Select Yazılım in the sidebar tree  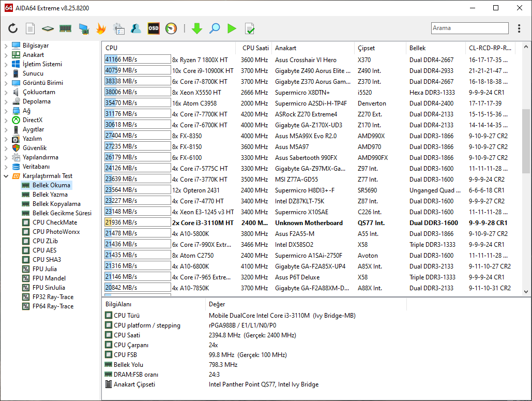click(x=32, y=139)
